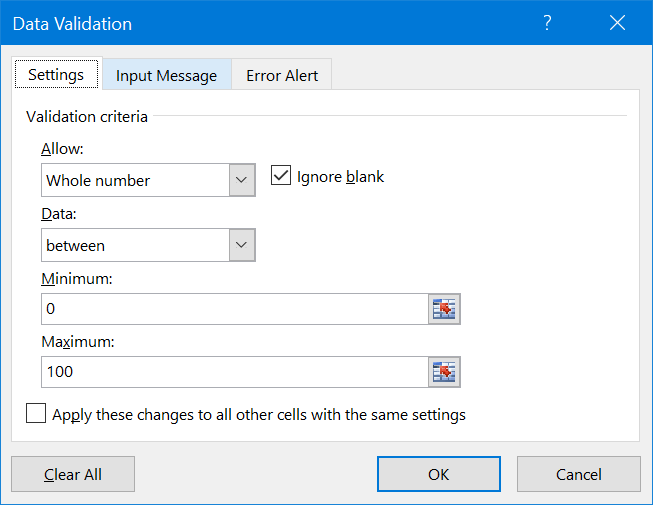Toggle the Ignore blank checkbox
The image size is (653, 505).
coord(281,177)
